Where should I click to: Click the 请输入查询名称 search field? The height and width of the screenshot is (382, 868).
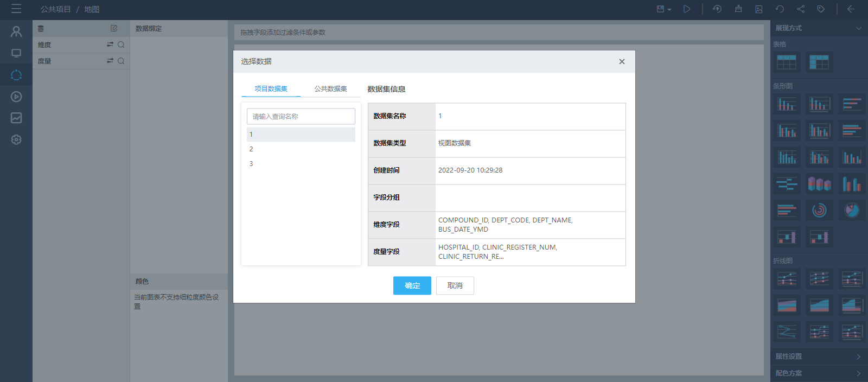(301, 116)
